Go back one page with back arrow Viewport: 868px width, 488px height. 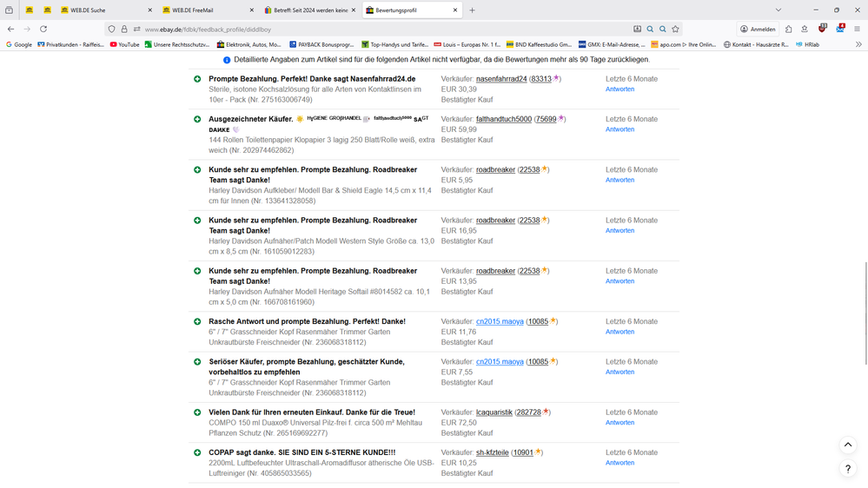pos(11,29)
